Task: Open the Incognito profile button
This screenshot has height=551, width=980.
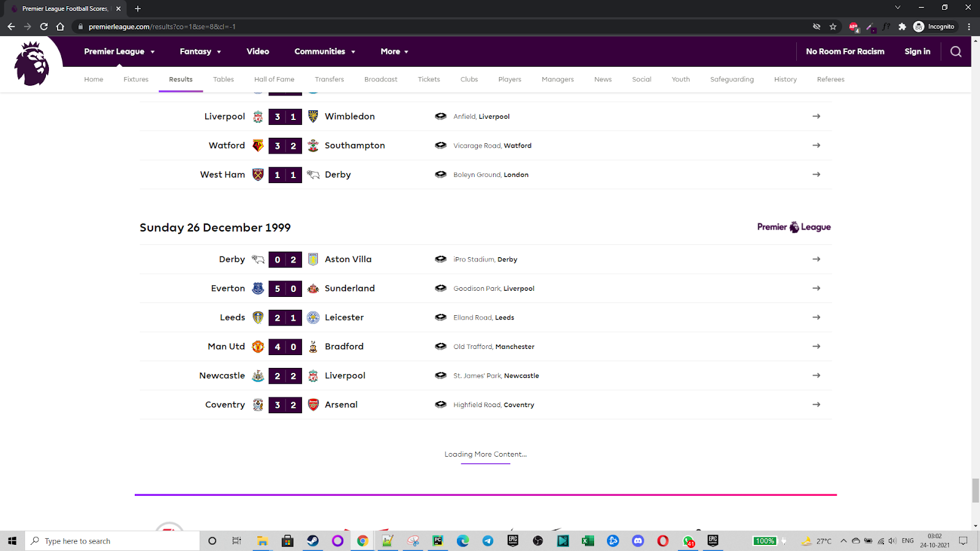Action: [x=934, y=26]
